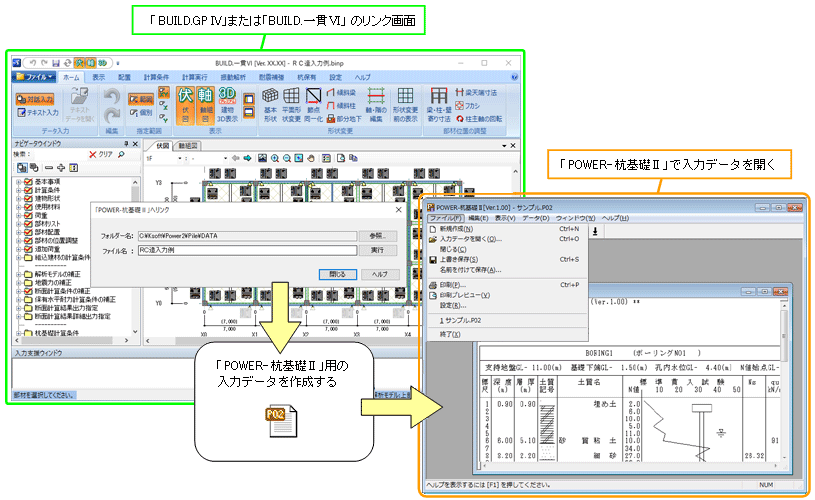815x500 pixels.
Task: Click the 節点同一化 icon
Action: (313, 106)
